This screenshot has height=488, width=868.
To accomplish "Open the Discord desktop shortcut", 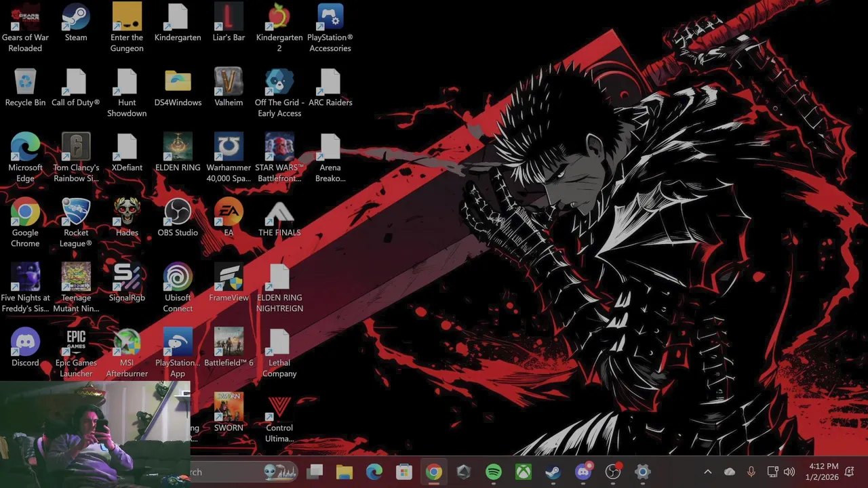I will pos(25,348).
